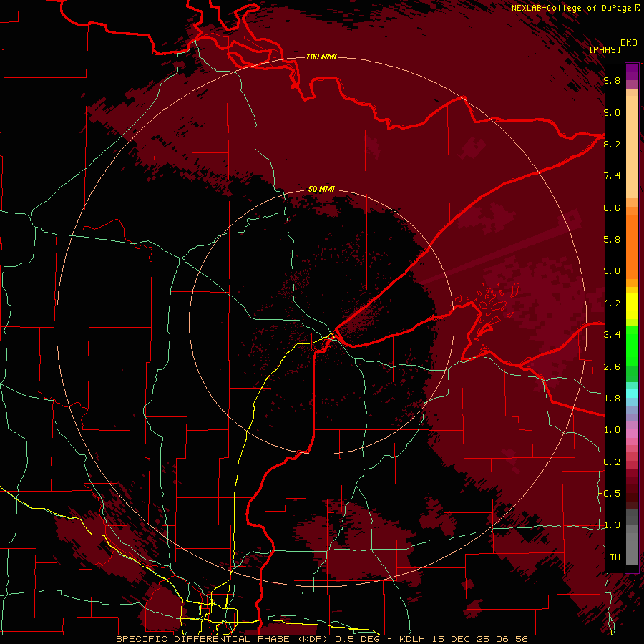Click the 0.2 value on the color scale
The height and width of the screenshot is (644, 644).
click(612, 462)
